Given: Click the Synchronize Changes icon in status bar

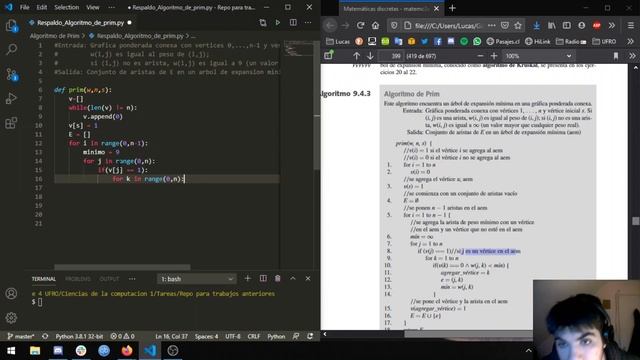Looking at the screenshot, I should [x=45, y=336].
